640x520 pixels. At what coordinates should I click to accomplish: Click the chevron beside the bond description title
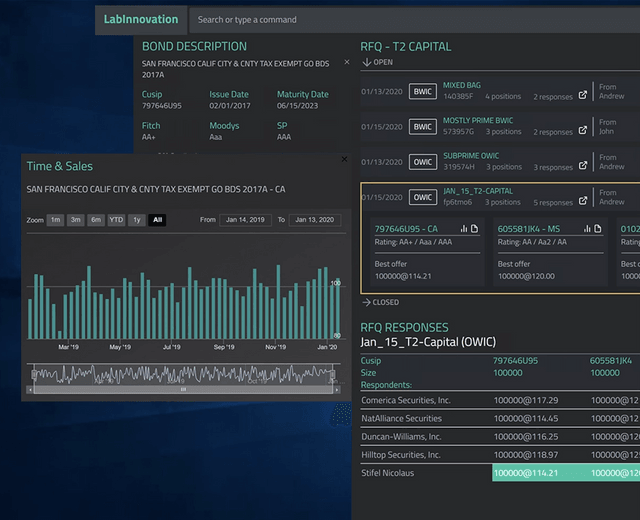(347, 62)
